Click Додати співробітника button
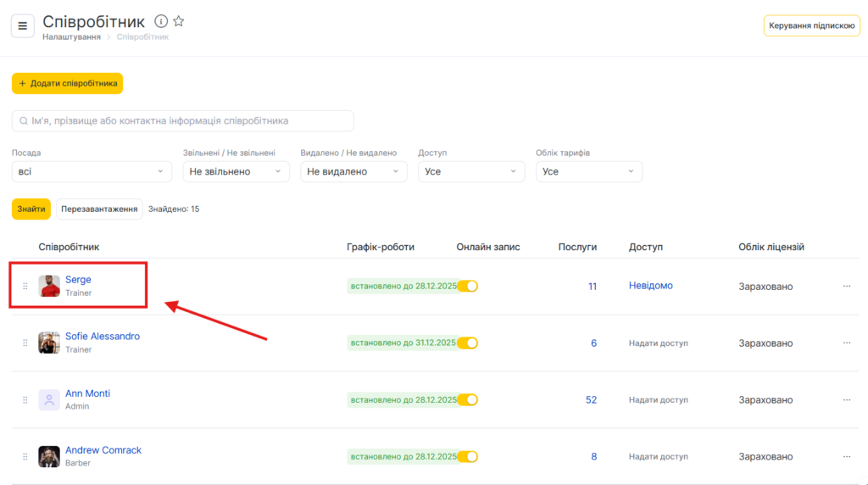 tap(67, 83)
